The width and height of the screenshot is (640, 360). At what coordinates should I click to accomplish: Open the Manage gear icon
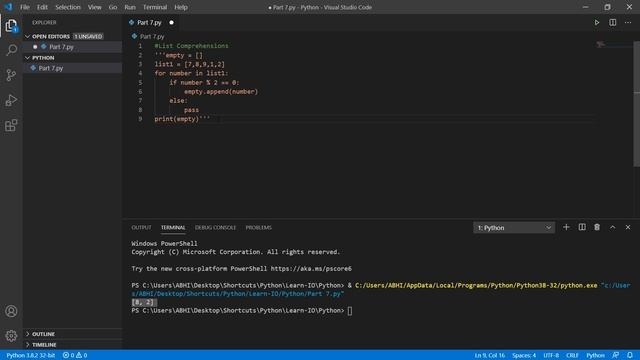[x=11, y=336]
